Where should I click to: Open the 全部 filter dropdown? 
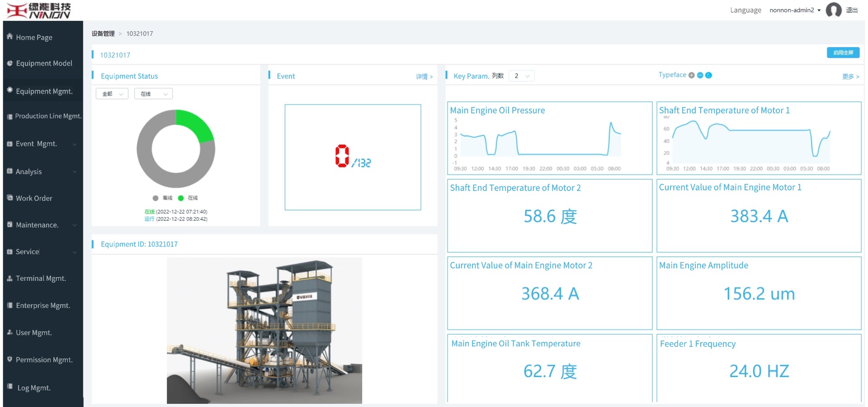(x=112, y=94)
